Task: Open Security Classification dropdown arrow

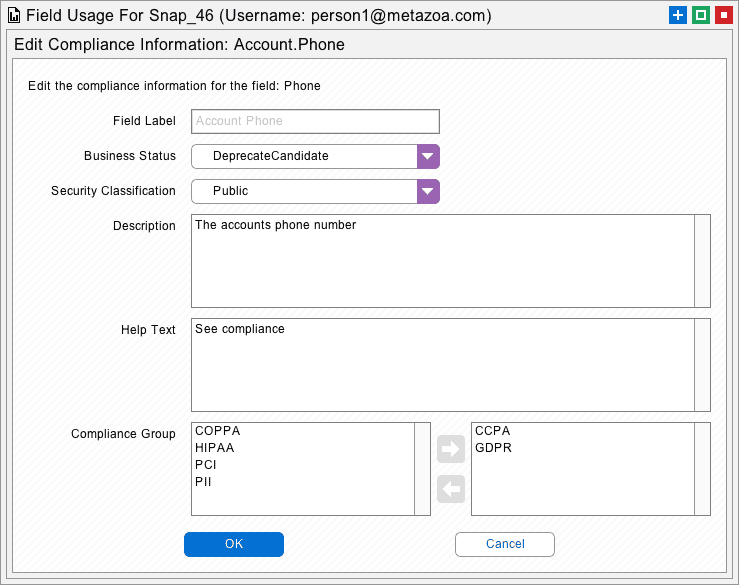Action: click(x=428, y=191)
